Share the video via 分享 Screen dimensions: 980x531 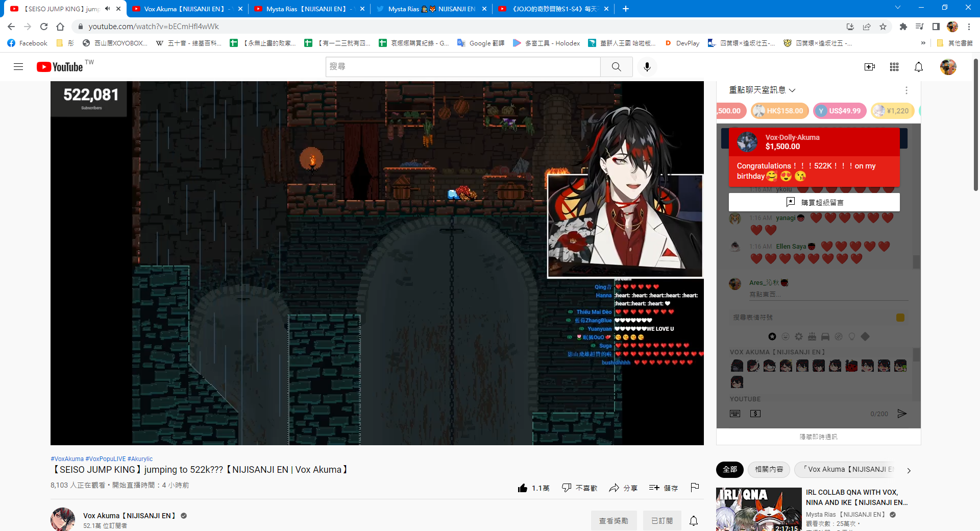tap(623, 488)
